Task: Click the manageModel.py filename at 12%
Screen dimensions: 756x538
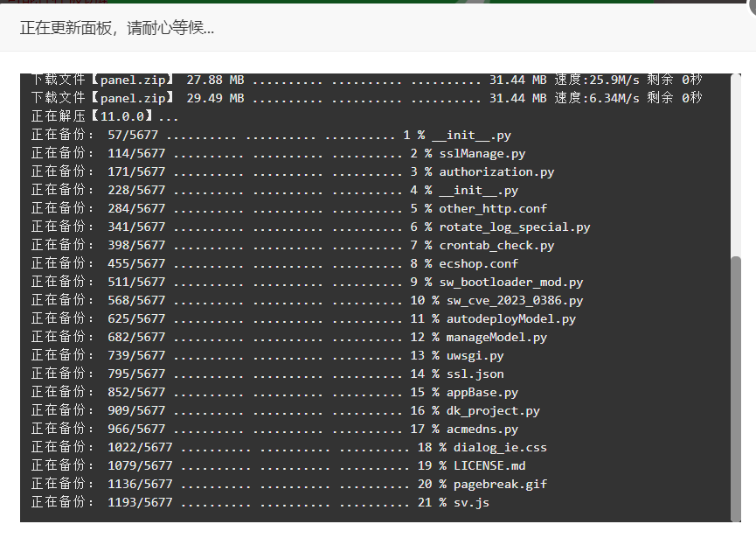Action: point(496,337)
